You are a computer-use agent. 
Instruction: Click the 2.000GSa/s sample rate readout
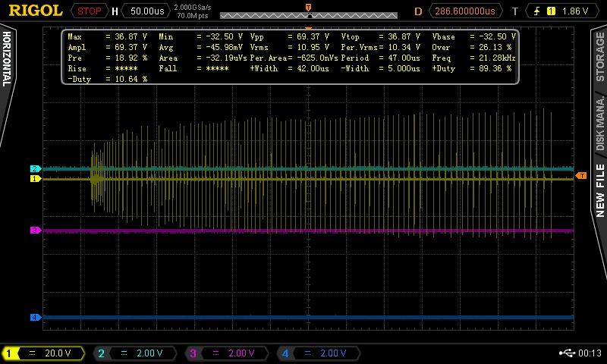click(x=193, y=8)
